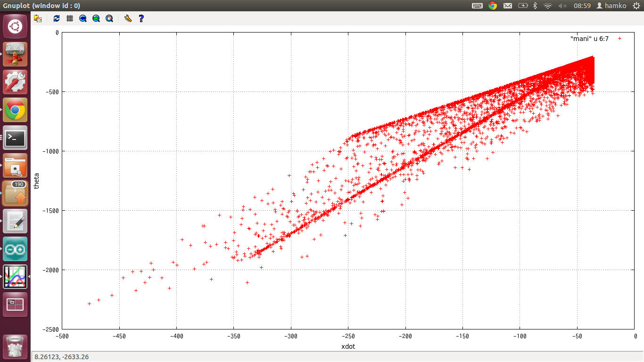
Task: Open Software Updater with 190 badge
Action: coord(15,193)
